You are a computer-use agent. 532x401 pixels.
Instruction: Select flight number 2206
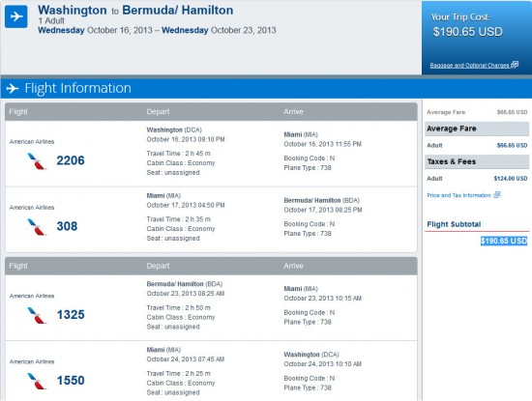71,160
